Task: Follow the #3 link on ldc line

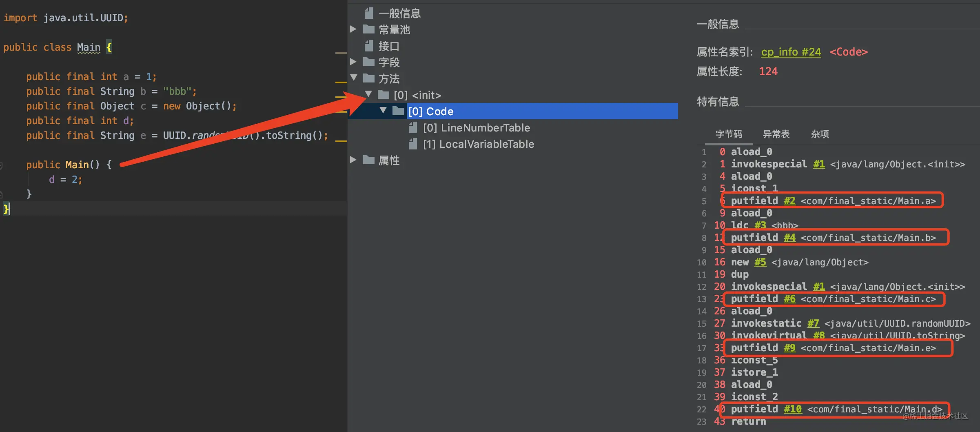Action: (x=760, y=225)
